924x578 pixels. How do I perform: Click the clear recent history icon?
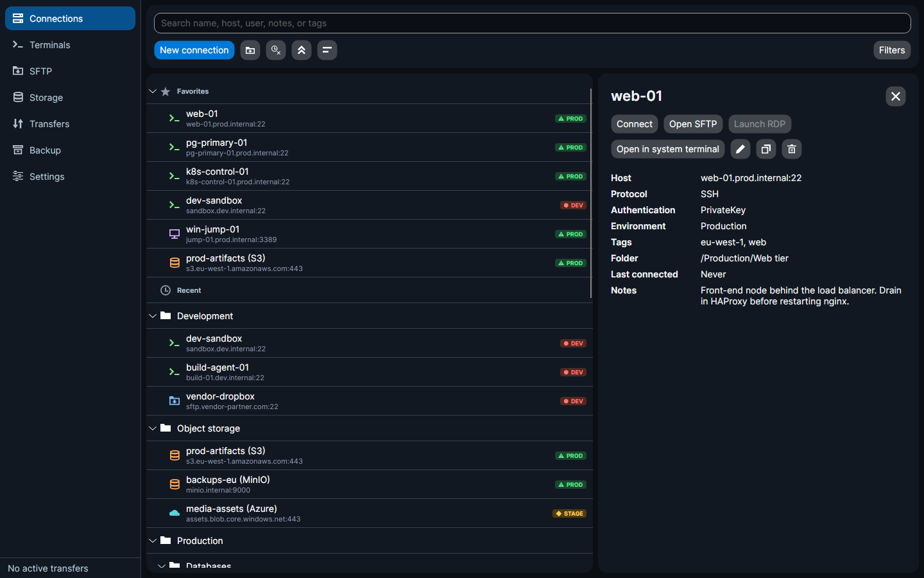276,50
